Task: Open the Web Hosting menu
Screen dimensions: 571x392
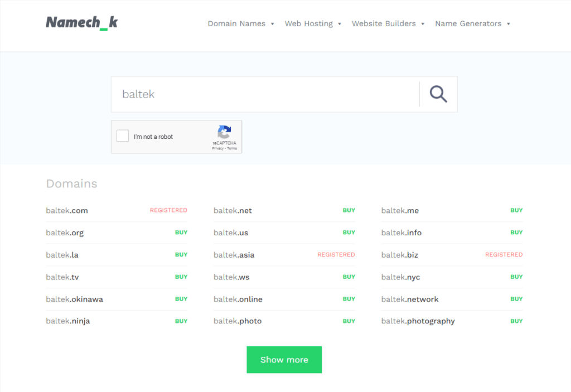Action: (x=309, y=23)
